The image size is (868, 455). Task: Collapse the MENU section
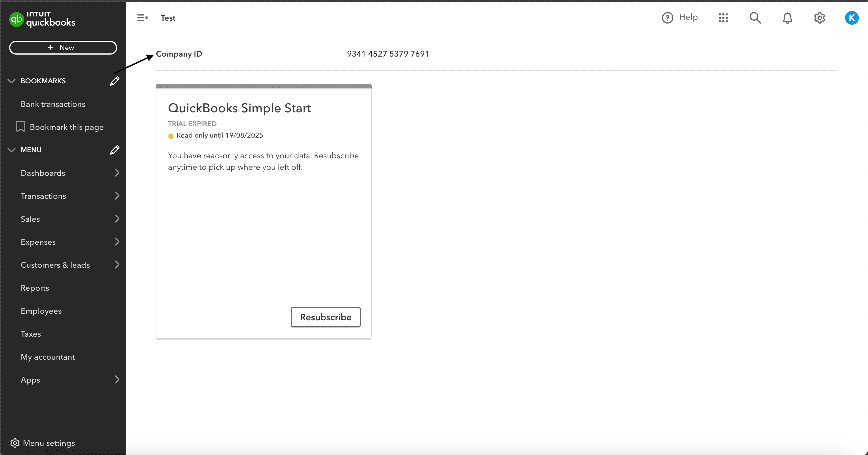click(12, 150)
